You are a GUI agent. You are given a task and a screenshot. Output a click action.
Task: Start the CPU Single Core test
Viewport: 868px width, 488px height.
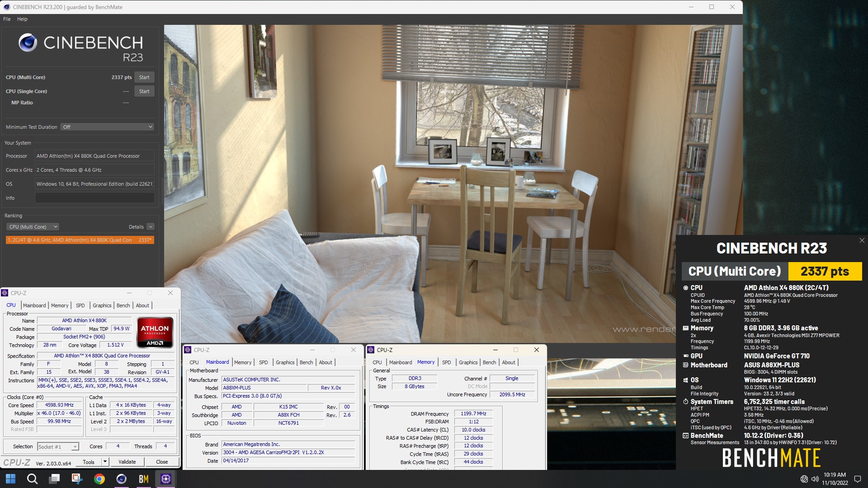pyautogui.click(x=144, y=91)
